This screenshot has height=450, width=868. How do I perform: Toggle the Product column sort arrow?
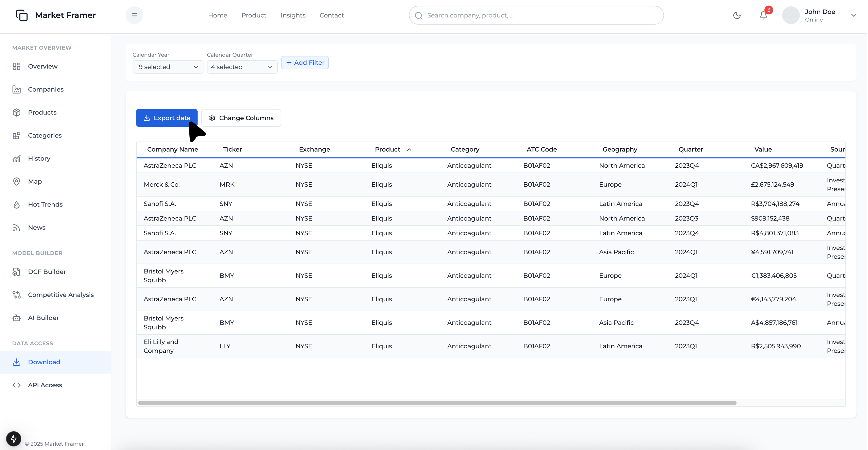coord(409,149)
